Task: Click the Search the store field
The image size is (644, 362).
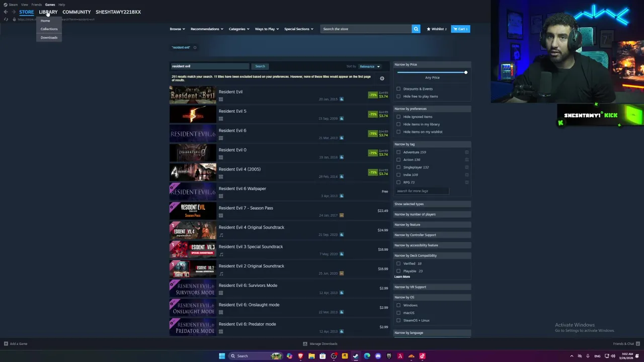Action: [366, 29]
